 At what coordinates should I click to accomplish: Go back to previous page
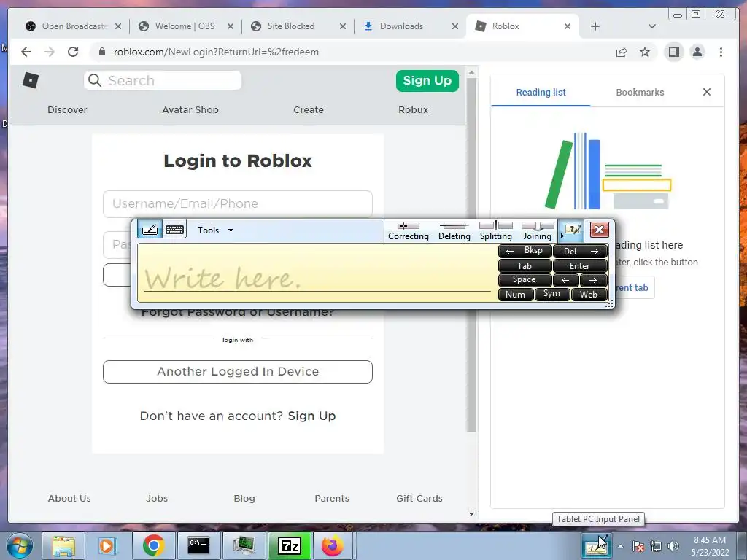coord(26,52)
